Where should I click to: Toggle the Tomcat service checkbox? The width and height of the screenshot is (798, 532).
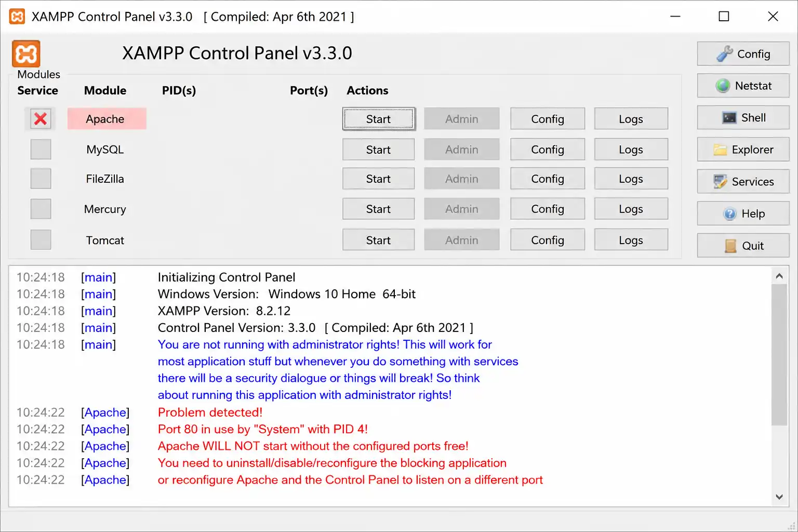(41, 240)
